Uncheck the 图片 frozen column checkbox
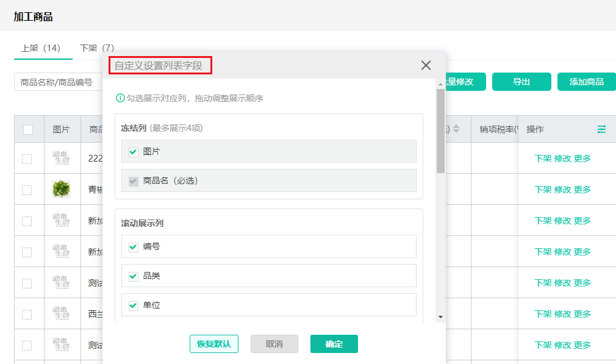The width and height of the screenshot is (616, 364). (133, 151)
